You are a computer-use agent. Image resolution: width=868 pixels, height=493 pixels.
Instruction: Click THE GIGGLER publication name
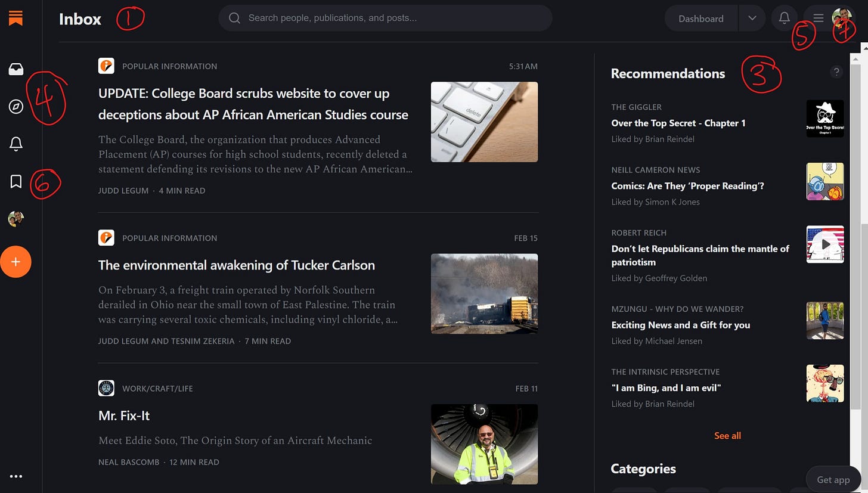tap(636, 107)
